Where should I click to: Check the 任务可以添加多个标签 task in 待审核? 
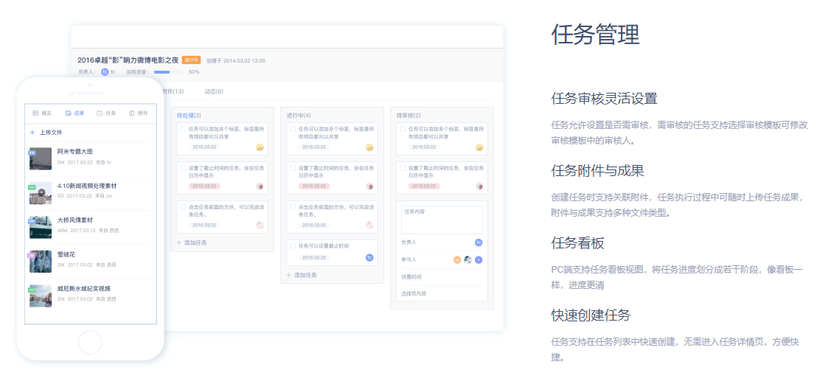click(402, 128)
